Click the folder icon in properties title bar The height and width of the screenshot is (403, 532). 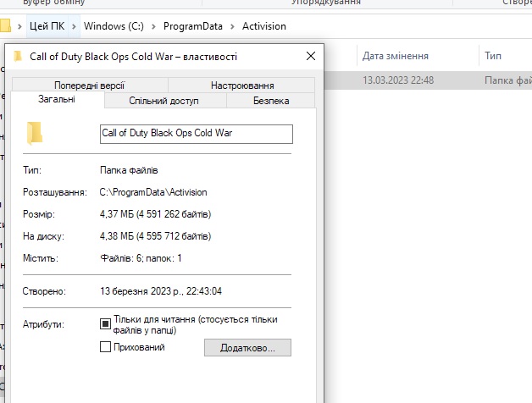click(18, 56)
